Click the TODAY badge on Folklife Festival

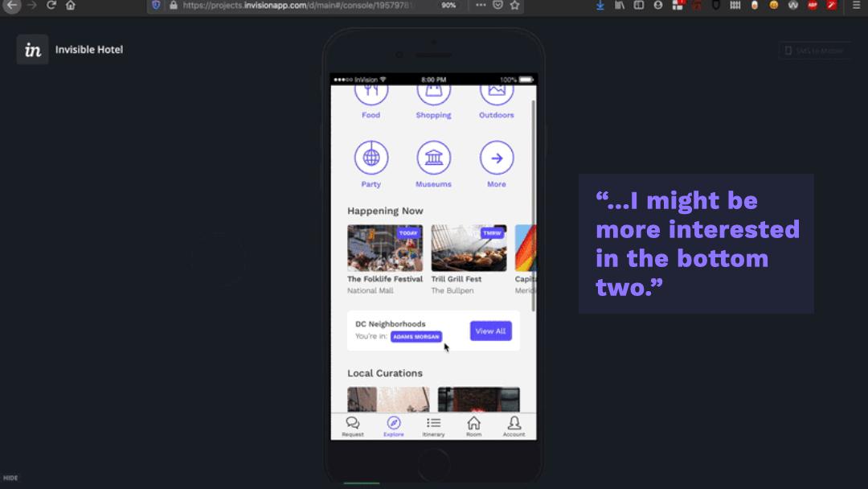pyautogui.click(x=408, y=233)
